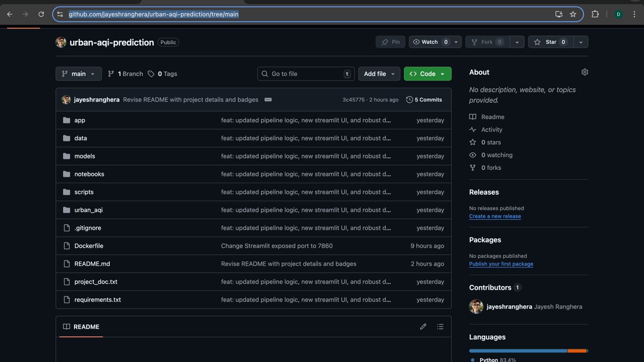Open Star lists dropdown arrow
Image resolution: width=644 pixels, height=362 pixels.
(581, 42)
